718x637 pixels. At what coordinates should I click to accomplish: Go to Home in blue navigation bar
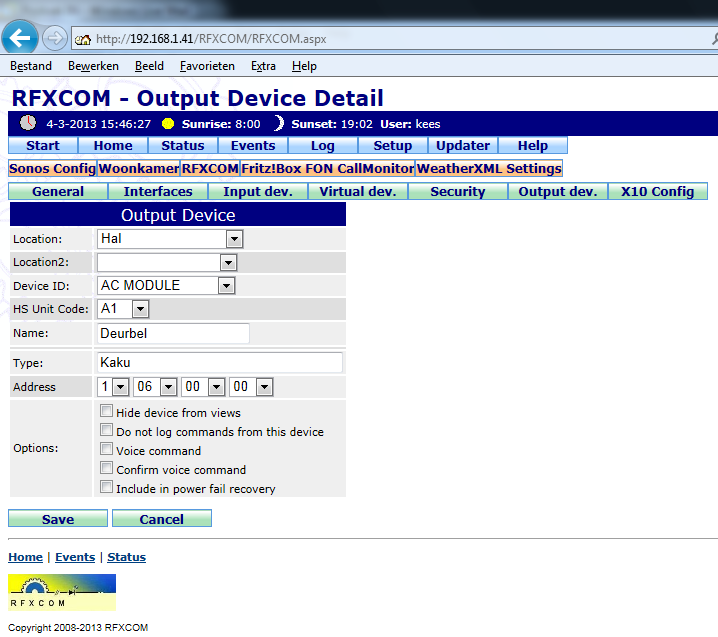coord(113,146)
